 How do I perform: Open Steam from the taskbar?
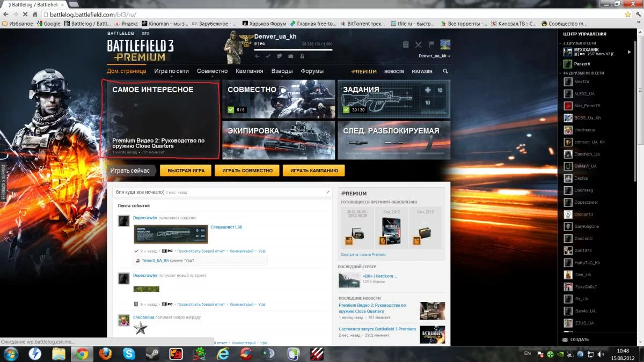coord(152,354)
